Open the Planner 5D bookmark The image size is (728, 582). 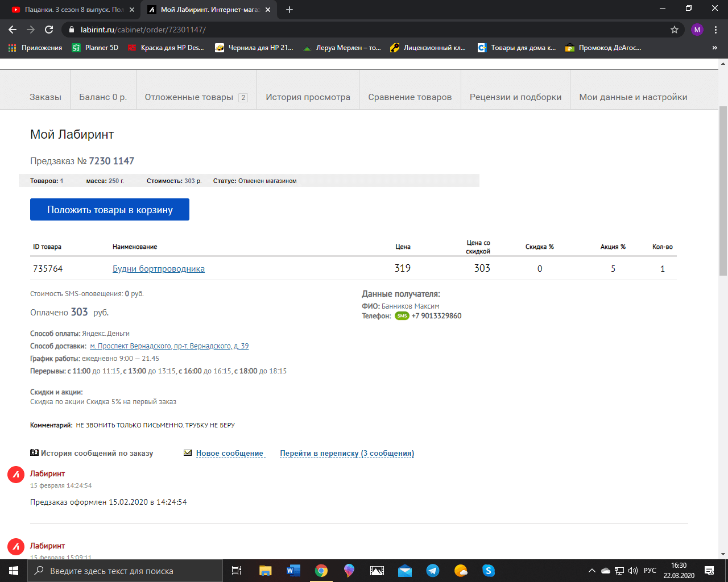[95, 48]
